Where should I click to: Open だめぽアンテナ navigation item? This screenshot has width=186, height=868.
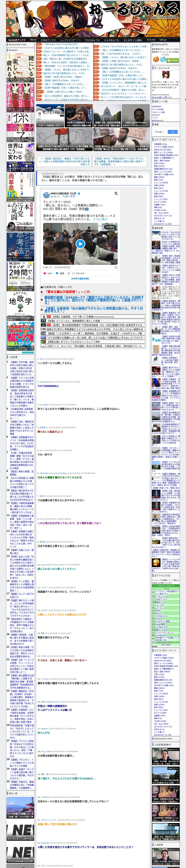point(48,40)
